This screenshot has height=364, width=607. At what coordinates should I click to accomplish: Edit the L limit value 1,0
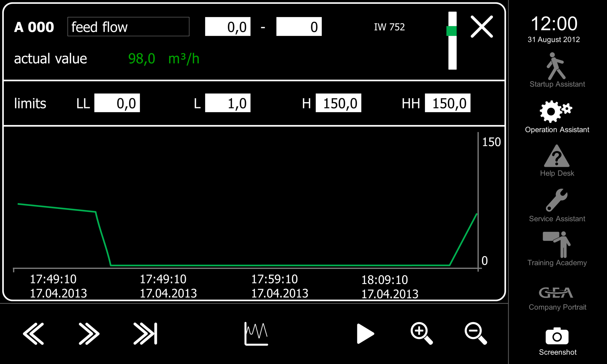coord(228,103)
